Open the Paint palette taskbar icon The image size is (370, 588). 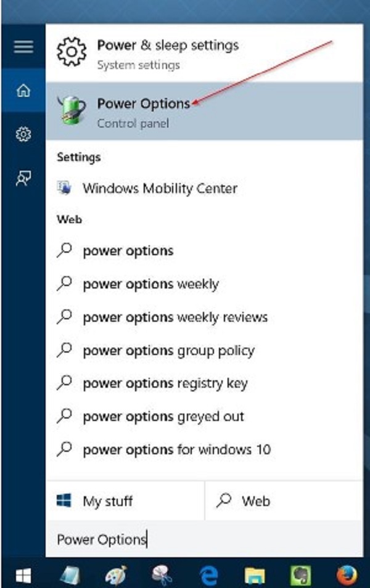(x=115, y=574)
